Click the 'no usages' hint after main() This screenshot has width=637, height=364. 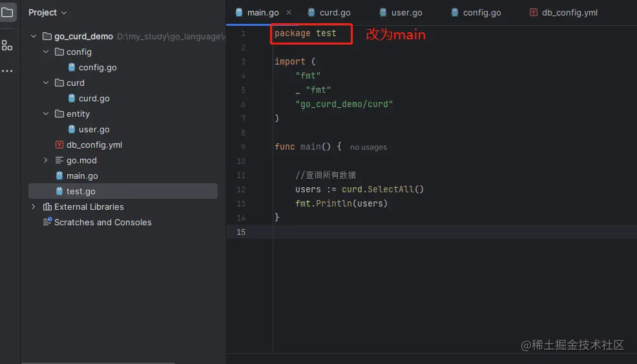tap(368, 147)
